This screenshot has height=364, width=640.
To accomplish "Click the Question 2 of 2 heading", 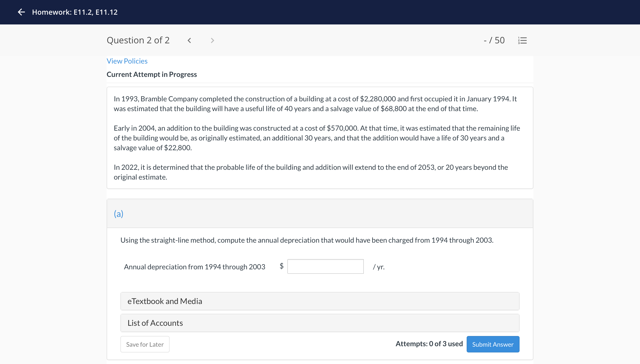I will [138, 40].
